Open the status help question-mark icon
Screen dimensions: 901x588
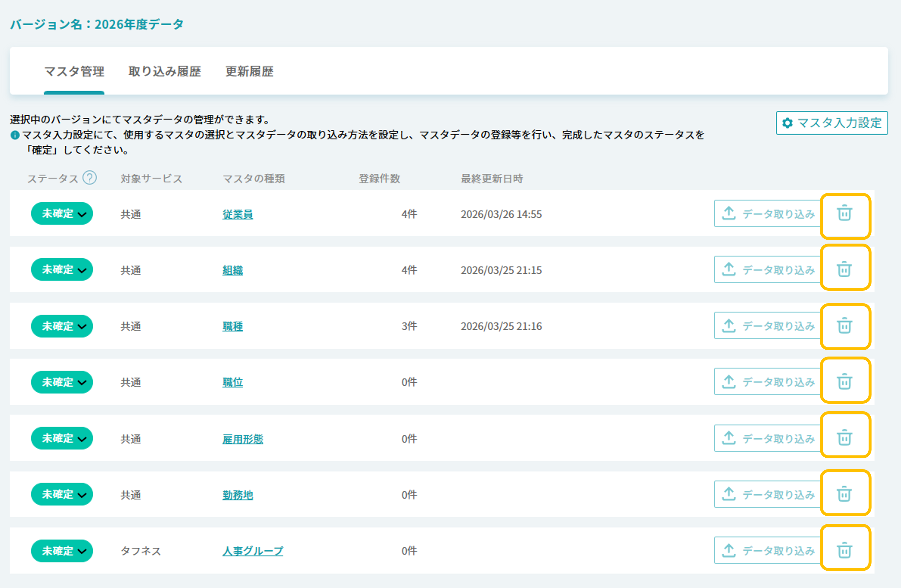90,177
